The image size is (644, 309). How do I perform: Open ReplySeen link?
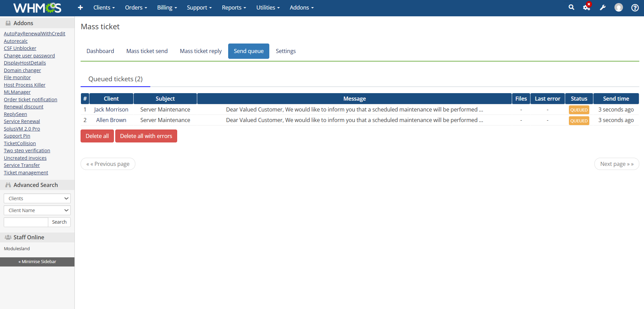pyautogui.click(x=15, y=114)
